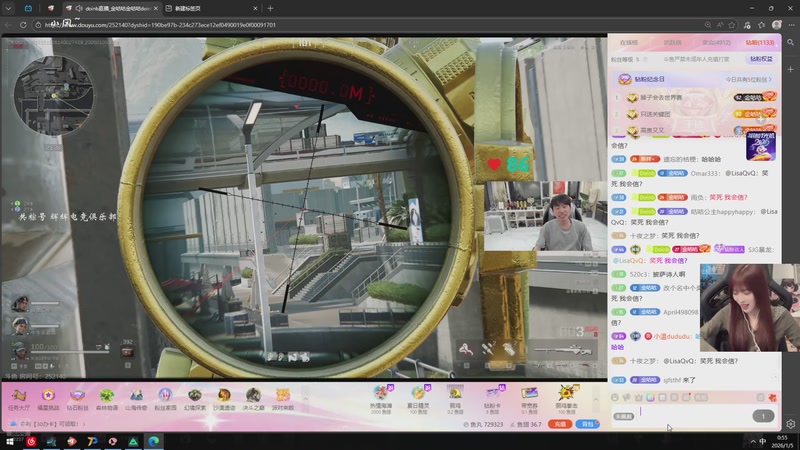Expand the card reward notice arrow at bottom left
Screen dimensions: 800x450
[x=84, y=424]
